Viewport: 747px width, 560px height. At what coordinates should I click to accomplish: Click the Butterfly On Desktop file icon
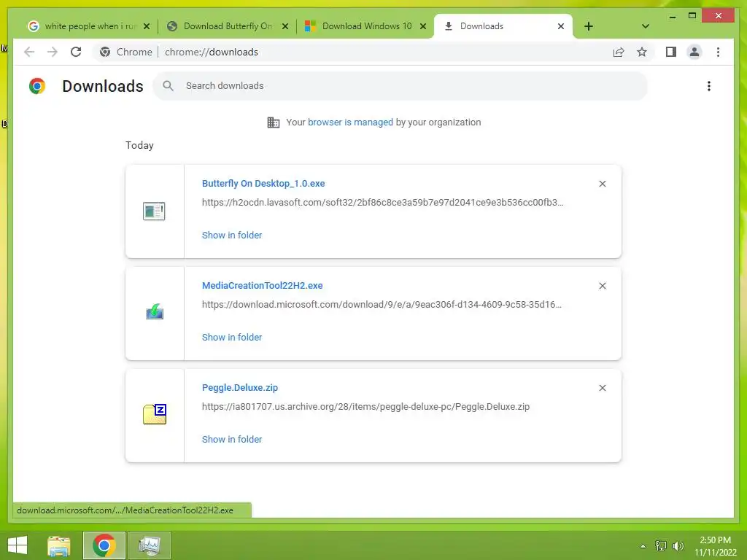154,211
